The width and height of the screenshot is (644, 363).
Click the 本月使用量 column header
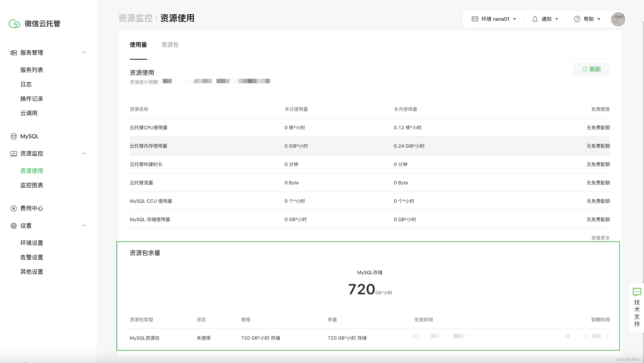tap(405, 109)
